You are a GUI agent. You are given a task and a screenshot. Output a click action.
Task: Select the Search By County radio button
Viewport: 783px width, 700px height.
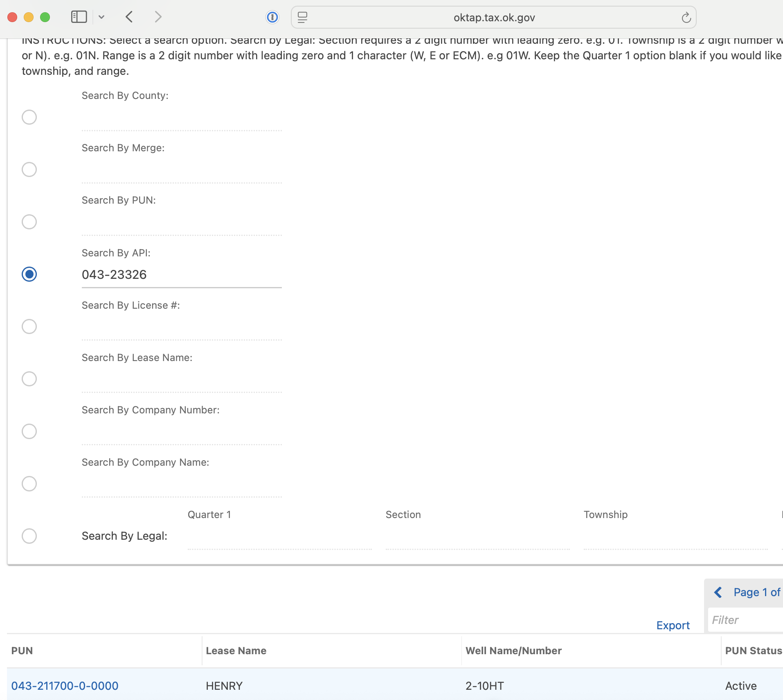click(29, 117)
